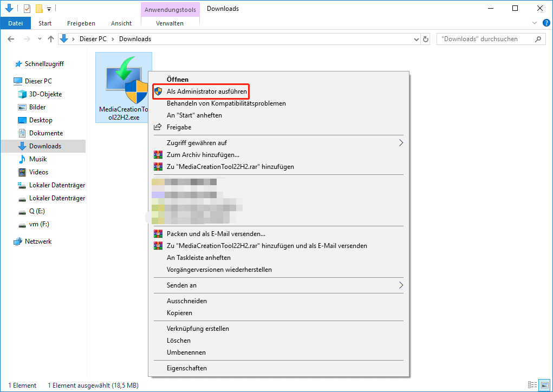Open Dokumente folder in the sidebar

tap(46, 133)
